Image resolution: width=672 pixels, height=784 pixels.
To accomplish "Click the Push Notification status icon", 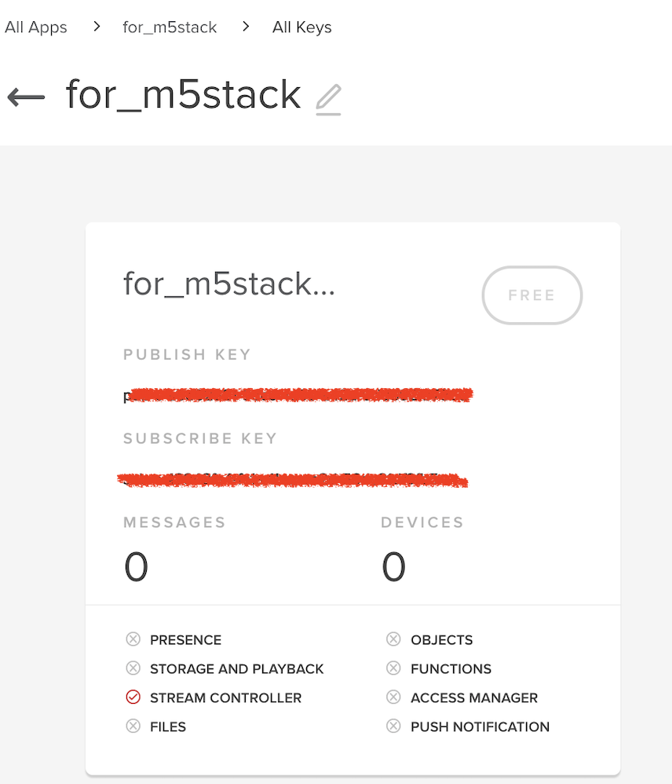I will pos(393,727).
